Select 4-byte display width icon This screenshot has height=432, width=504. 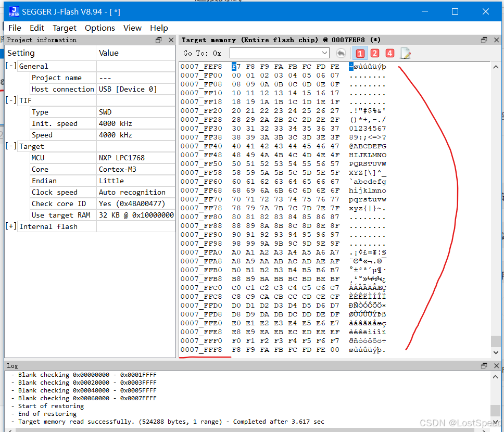point(390,53)
